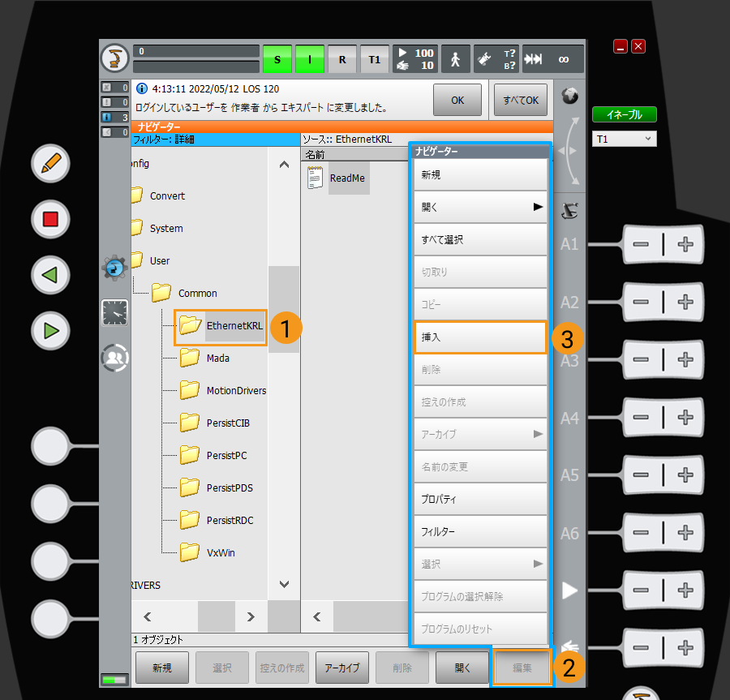The image size is (730, 700).
Task: Choose すべて選択 menu entry
Action: (480, 240)
